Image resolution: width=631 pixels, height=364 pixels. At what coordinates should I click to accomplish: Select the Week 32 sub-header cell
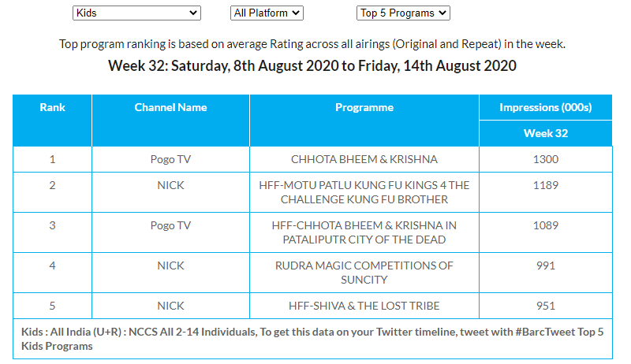pyautogui.click(x=545, y=133)
